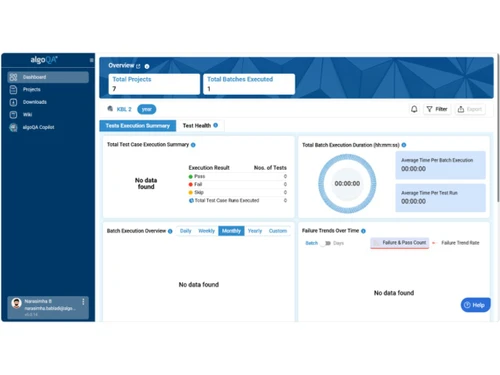This screenshot has width=500, height=375.
Task: Click Average Time Per Batch Execution card
Action: click(440, 165)
